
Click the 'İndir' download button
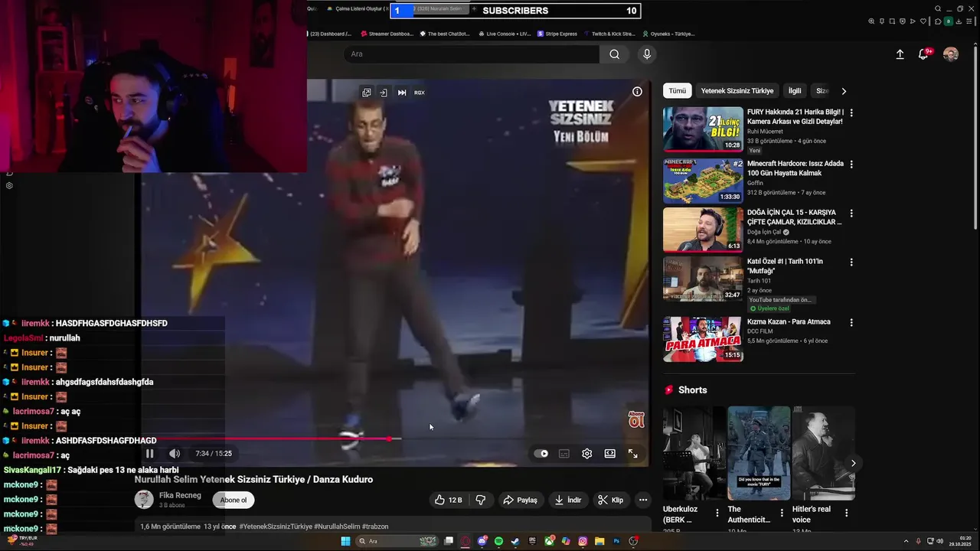coord(568,500)
